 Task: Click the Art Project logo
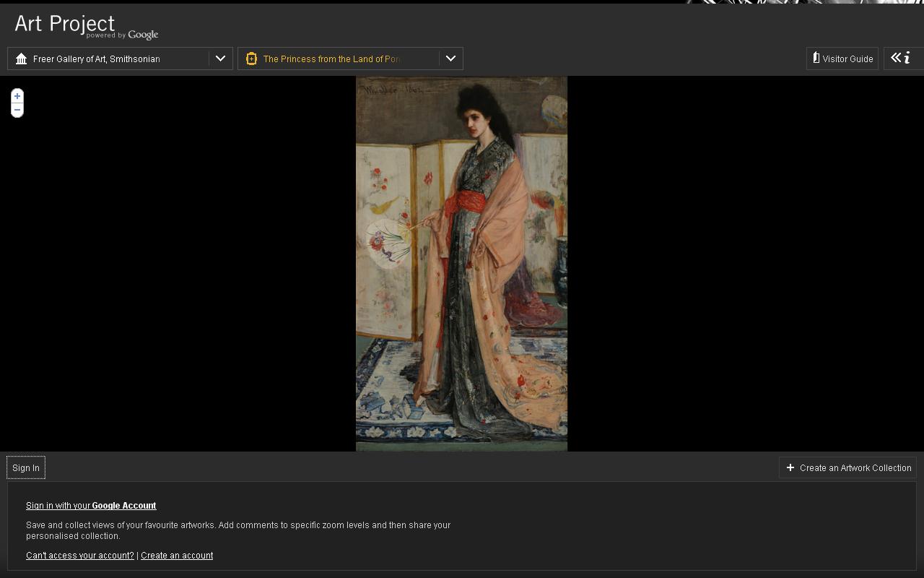click(x=86, y=25)
